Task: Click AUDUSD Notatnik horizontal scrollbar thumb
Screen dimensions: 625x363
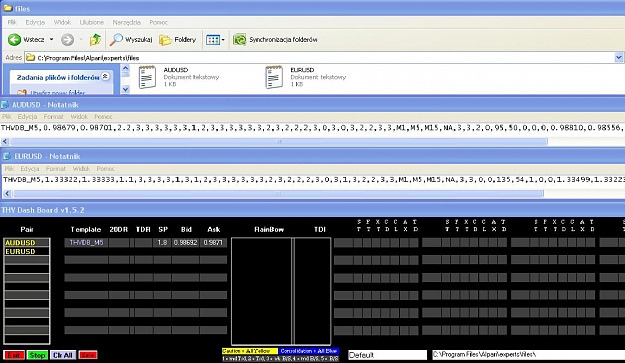Action: point(279,141)
